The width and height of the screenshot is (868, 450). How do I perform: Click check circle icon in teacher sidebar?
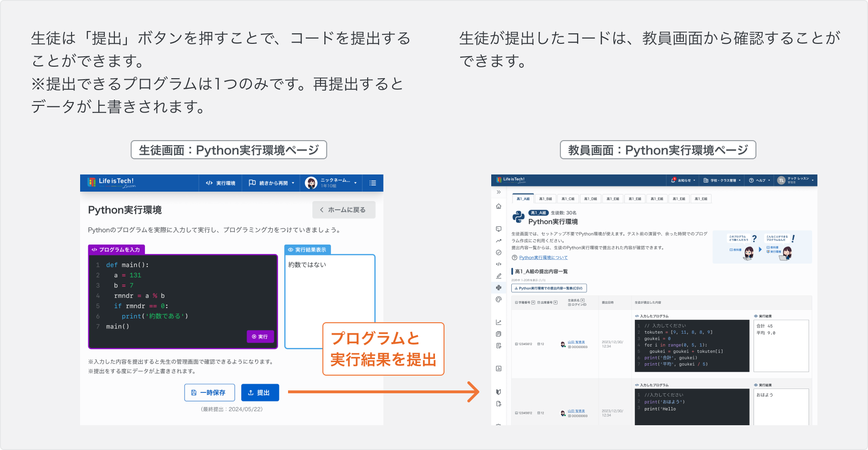498,253
